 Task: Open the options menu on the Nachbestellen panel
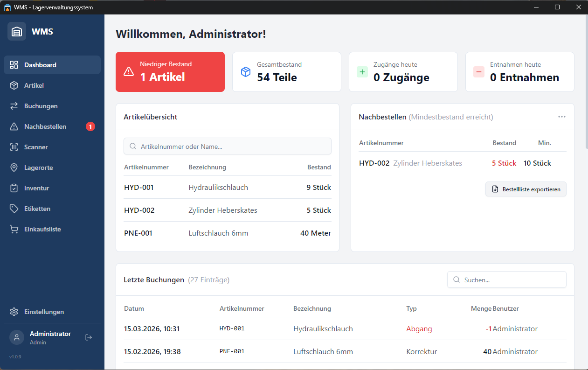562,117
